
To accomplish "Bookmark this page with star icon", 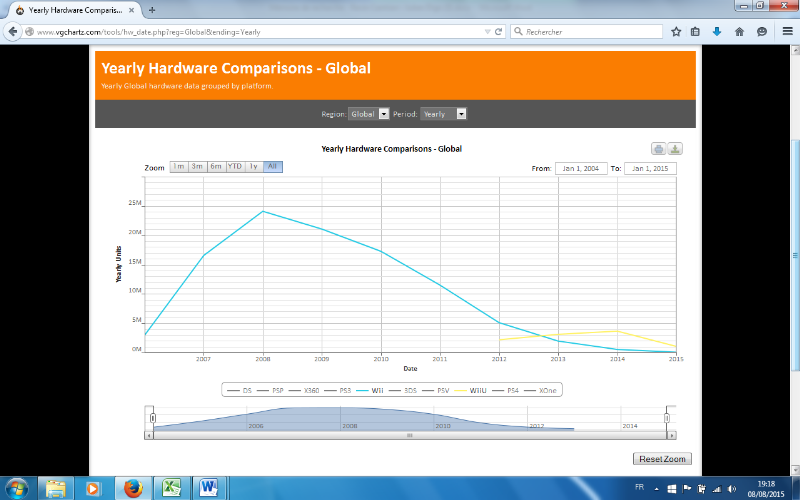I will [676, 32].
